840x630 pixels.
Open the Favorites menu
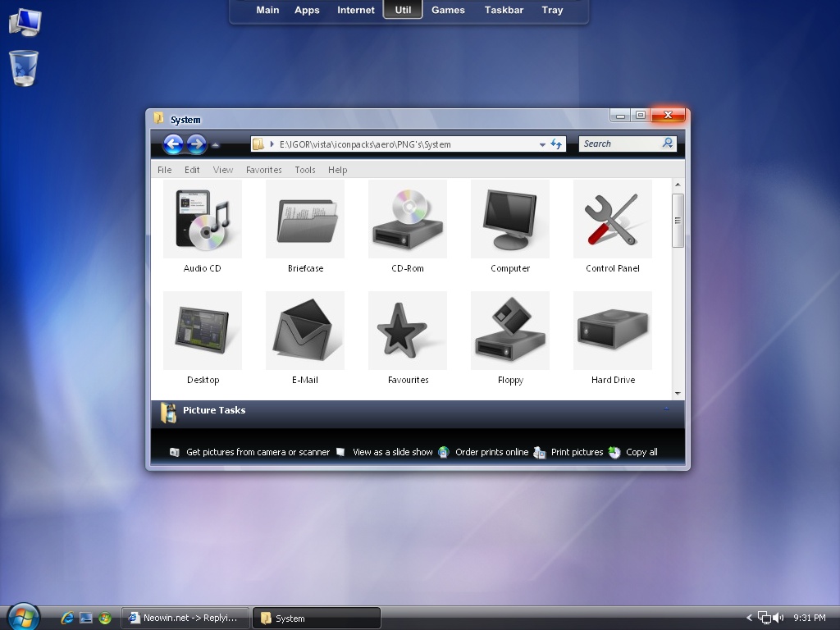click(x=263, y=170)
